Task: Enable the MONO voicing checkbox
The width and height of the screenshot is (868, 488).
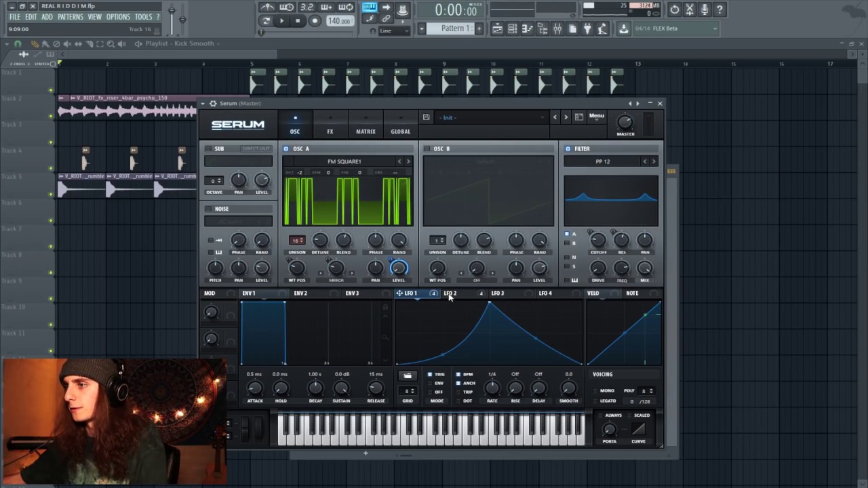Action: (595, 390)
